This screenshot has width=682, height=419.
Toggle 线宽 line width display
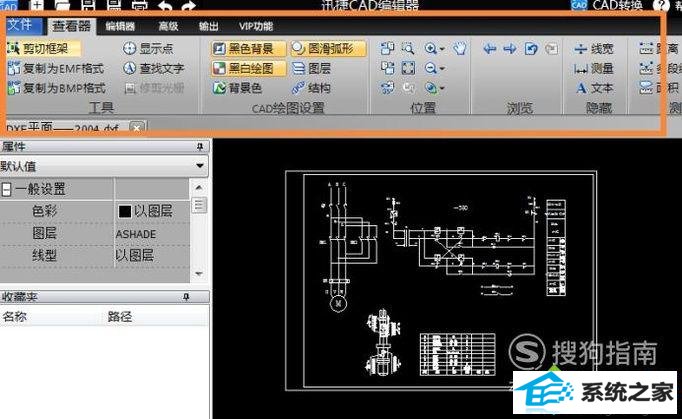[x=594, y=48]
